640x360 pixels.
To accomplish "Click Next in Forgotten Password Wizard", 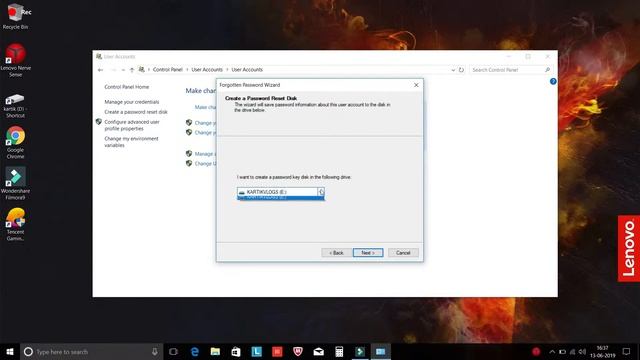I will coord(368,253).
